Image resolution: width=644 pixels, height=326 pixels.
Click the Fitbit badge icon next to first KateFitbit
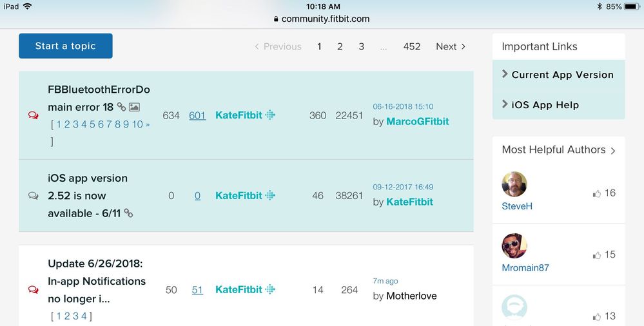(x=271, y=115)
